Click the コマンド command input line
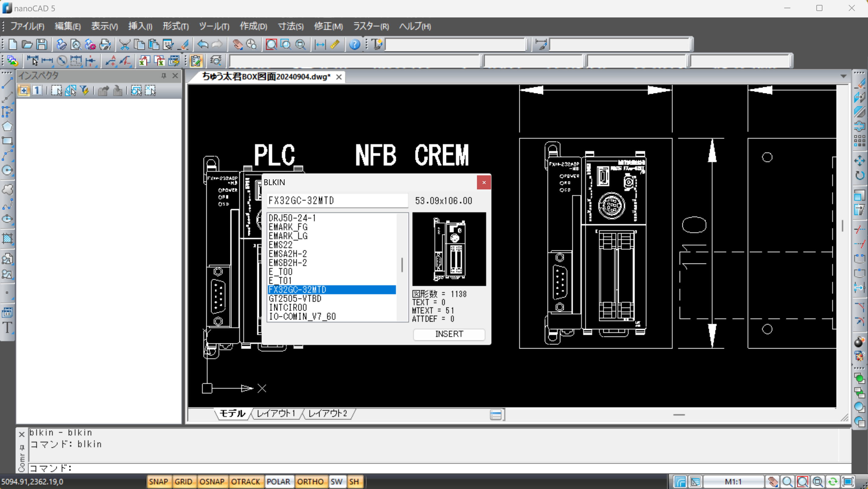868x489 pixels. pyautogui.click(x=440, y=468)
